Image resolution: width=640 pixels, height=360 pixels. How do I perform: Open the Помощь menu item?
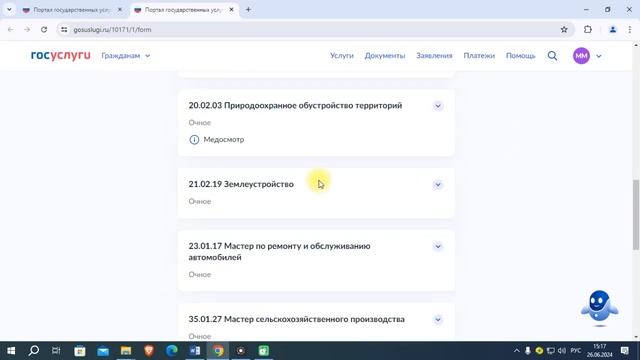[x=520, y=56]
